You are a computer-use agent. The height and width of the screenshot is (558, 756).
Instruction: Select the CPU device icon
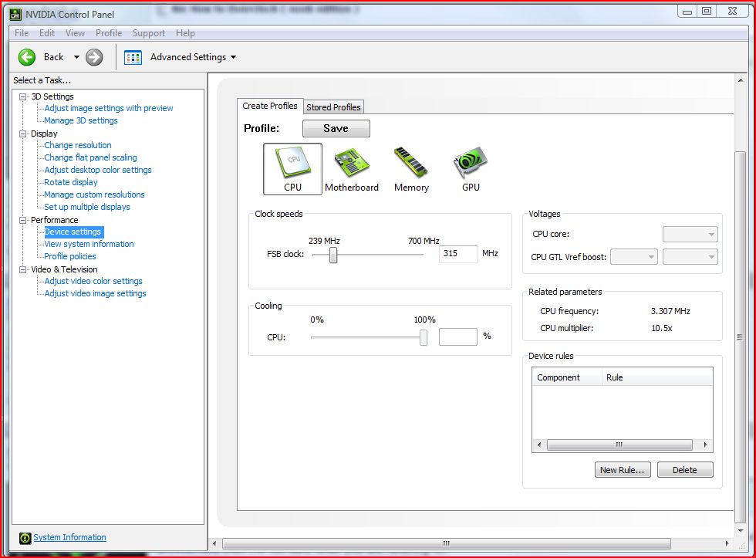292,169
